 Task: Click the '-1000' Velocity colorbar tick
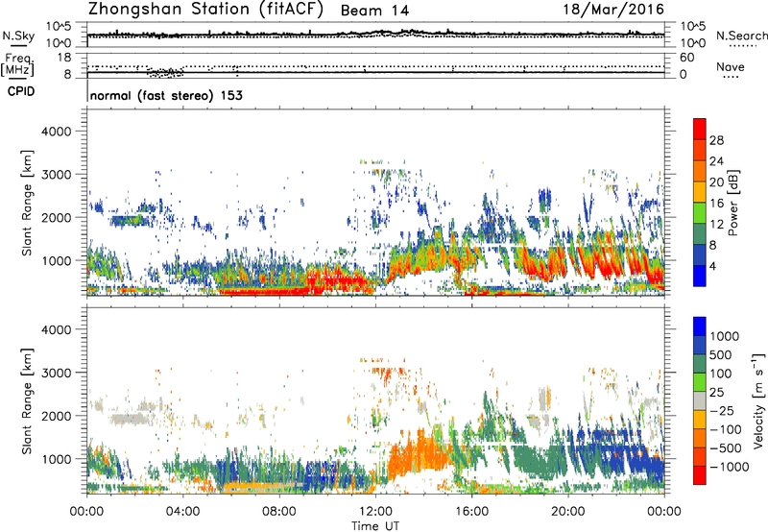(x=730, y=467)
